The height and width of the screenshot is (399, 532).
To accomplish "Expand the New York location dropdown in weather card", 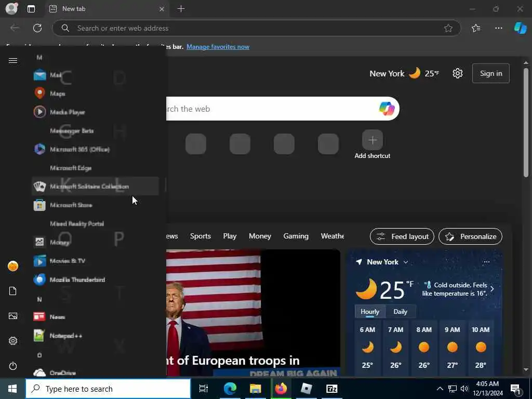I will tap(405, 262).
